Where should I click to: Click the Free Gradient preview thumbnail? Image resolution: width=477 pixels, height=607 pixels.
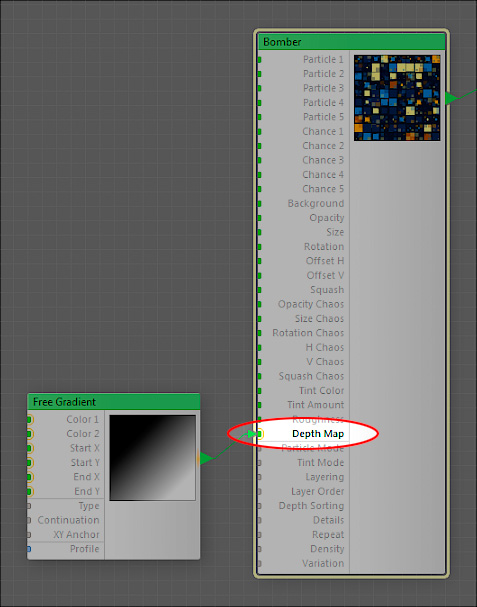click(x=153, y=458)
